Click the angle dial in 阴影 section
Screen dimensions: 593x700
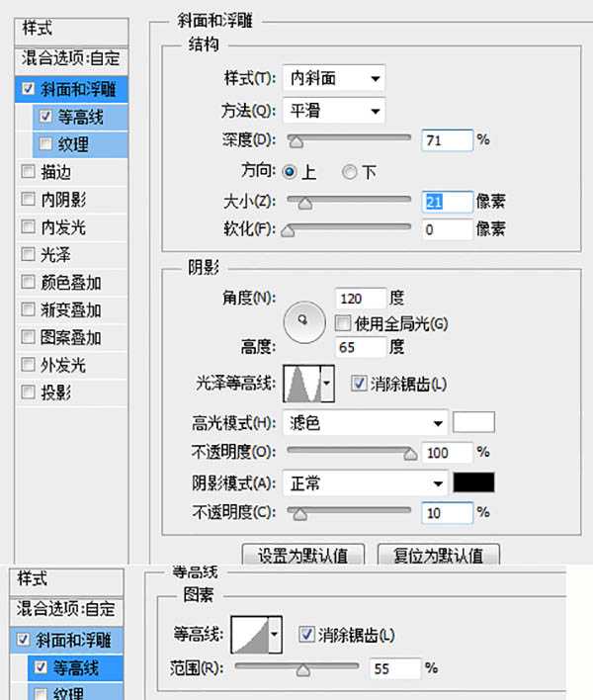(x=304, y=322)
